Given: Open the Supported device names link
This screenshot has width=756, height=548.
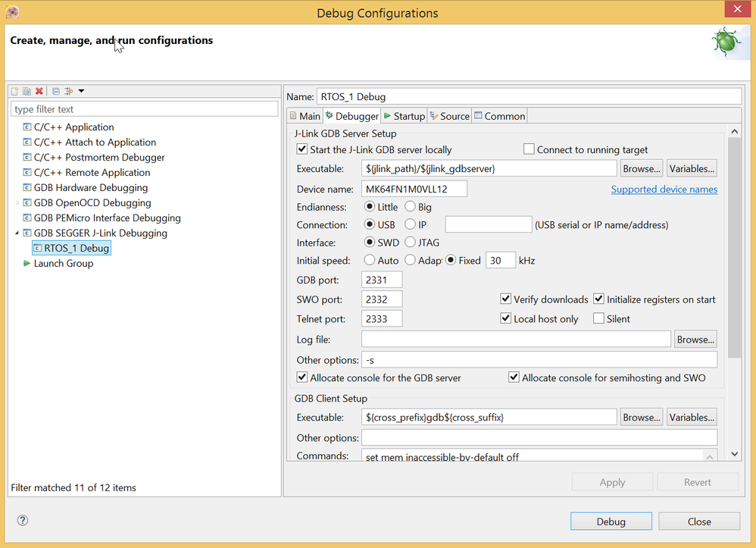Looking at the screenshot, I should click(x=664, y=189).
